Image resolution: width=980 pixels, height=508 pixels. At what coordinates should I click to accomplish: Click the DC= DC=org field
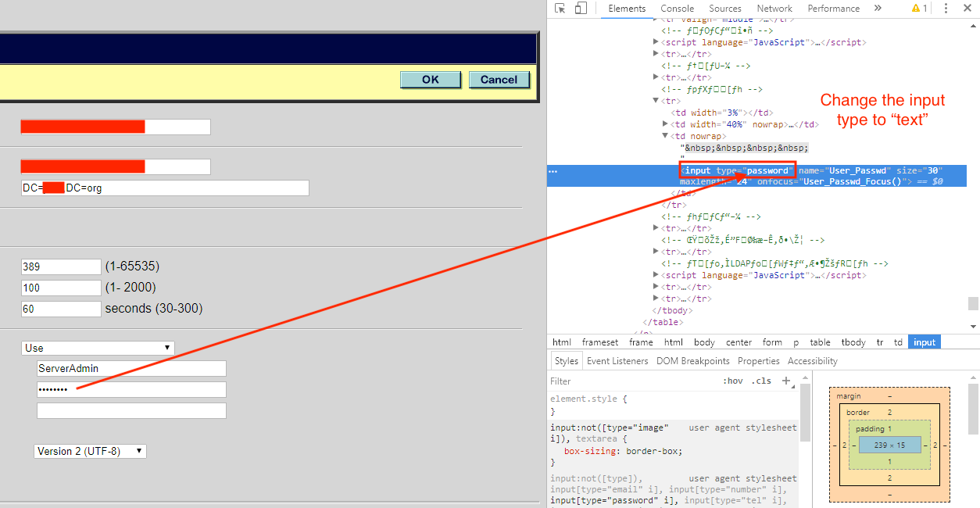tap(165, 188)
